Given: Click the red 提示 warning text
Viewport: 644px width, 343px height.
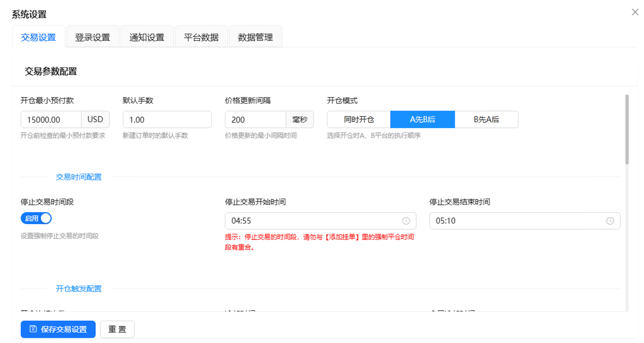Looking at the screenshot, I should click(x=319, y=242).
